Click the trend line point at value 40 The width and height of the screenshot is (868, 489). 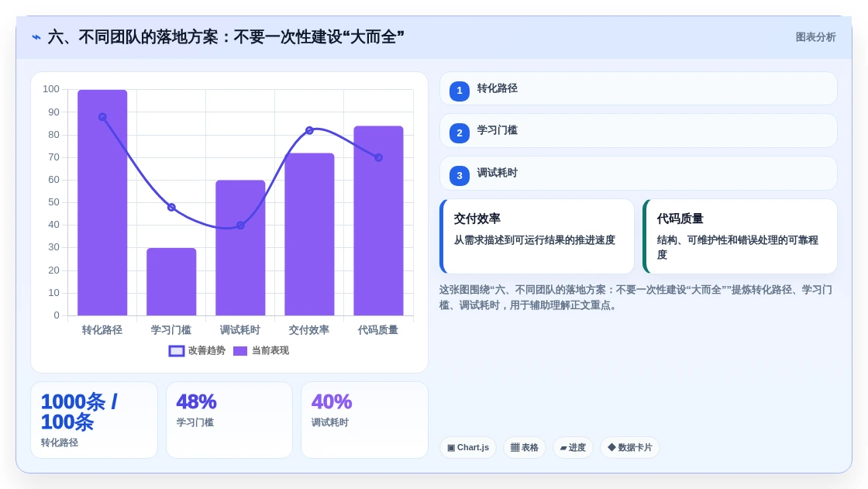240,226
